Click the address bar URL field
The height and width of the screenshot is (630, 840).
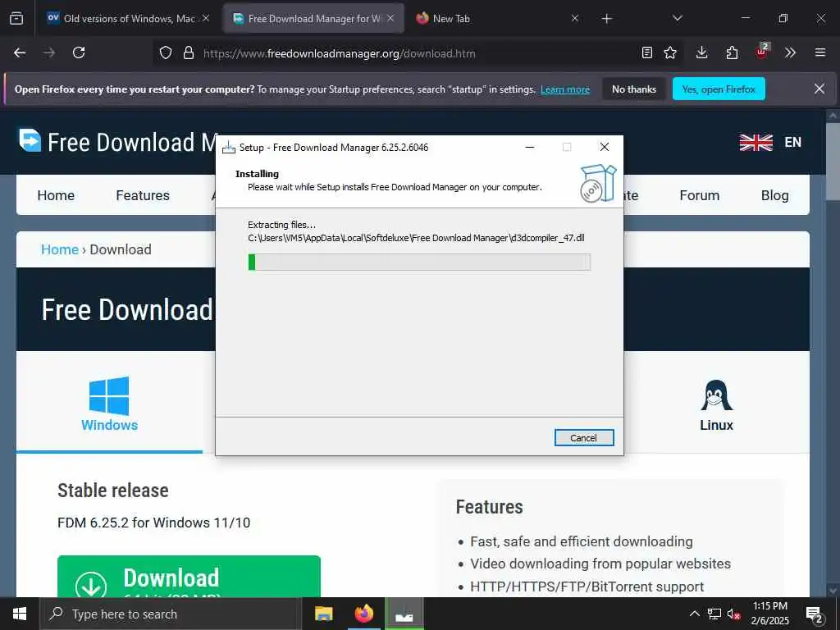coord(418,53)
